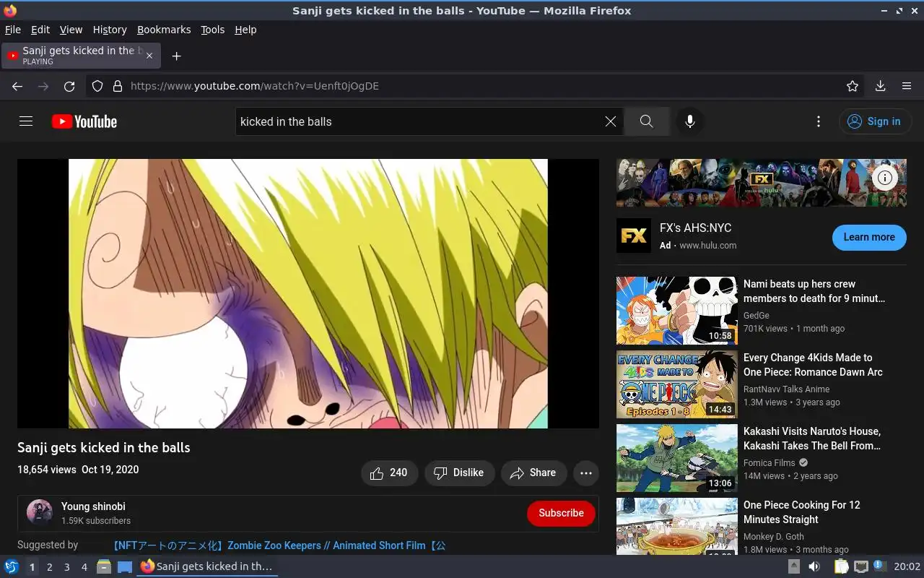Viewport: 924px width, 578px height.
Task: Click the magnifier search button
Action: [647, 121]
